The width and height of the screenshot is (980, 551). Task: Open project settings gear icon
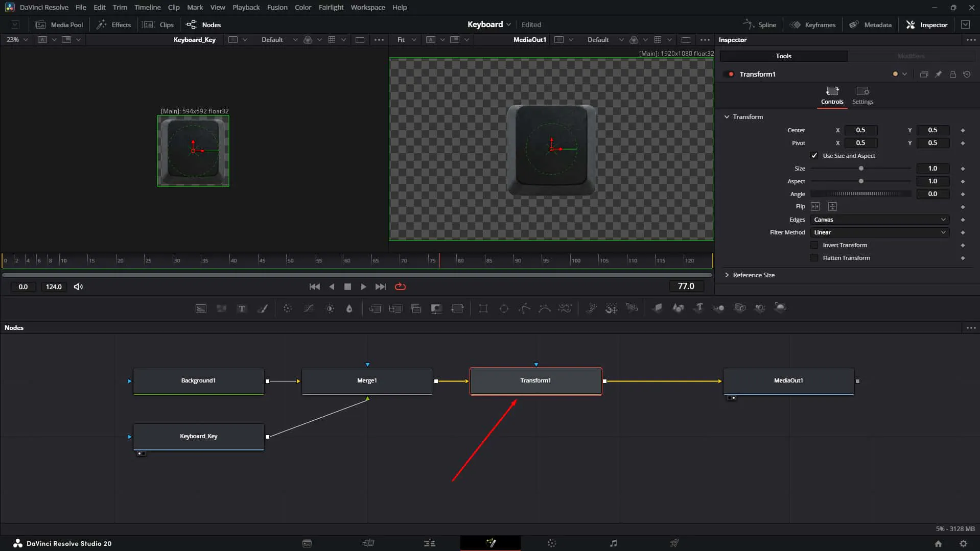click(x=963, y=543)
